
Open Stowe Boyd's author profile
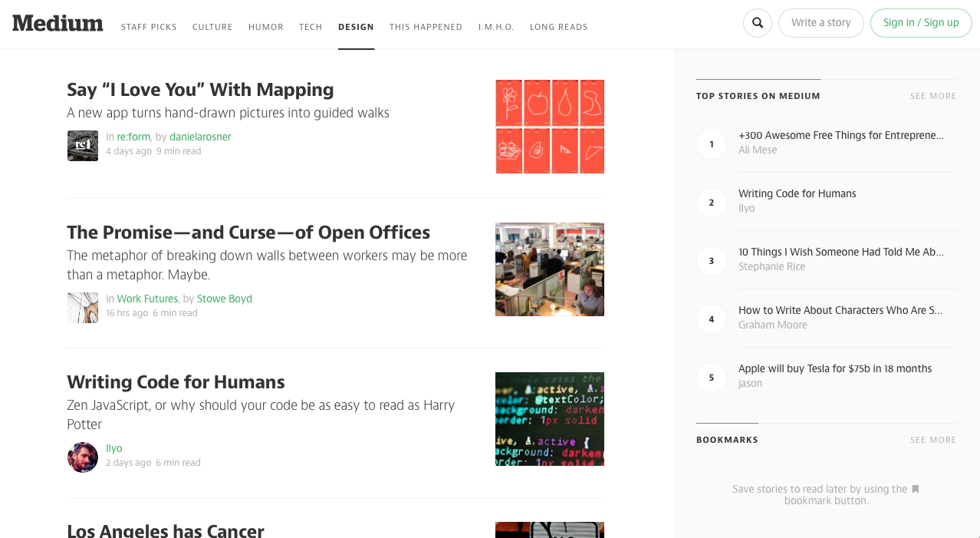pos(225,299)
